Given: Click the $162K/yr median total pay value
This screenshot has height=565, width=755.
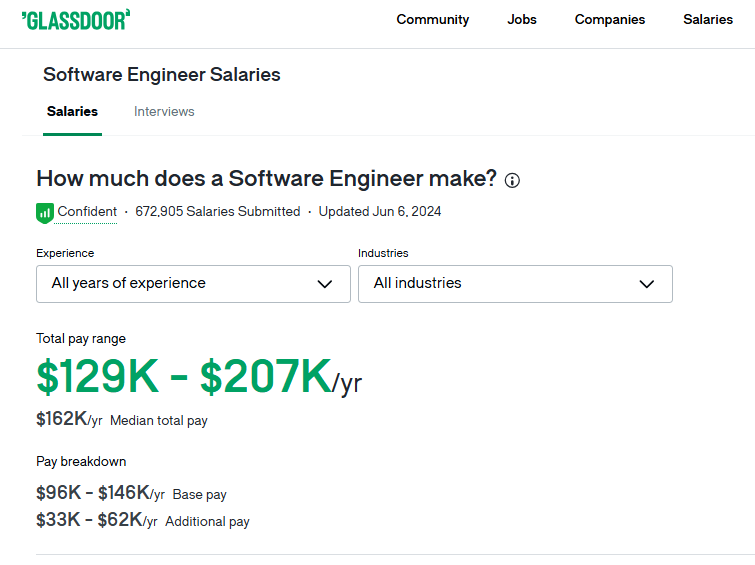Looking at the screenshot, I should pyautogui.click(x=69, y=419).
